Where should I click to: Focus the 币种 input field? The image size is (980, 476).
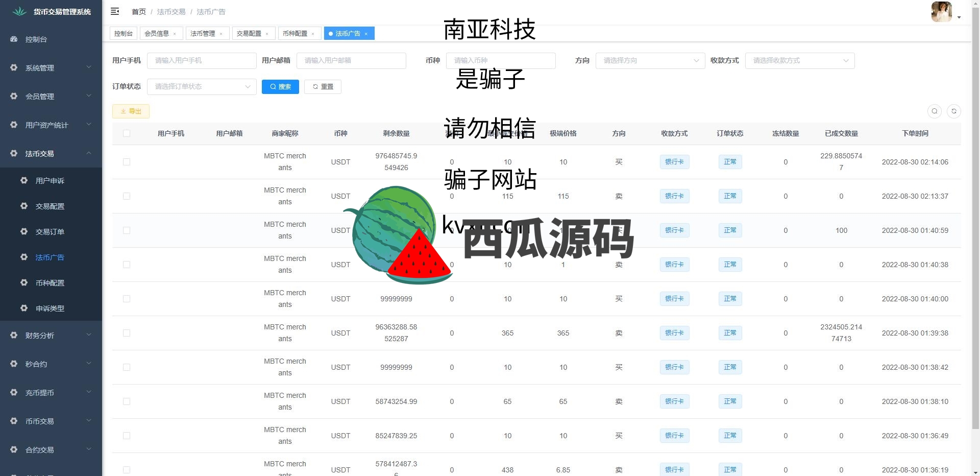[501, 60]
